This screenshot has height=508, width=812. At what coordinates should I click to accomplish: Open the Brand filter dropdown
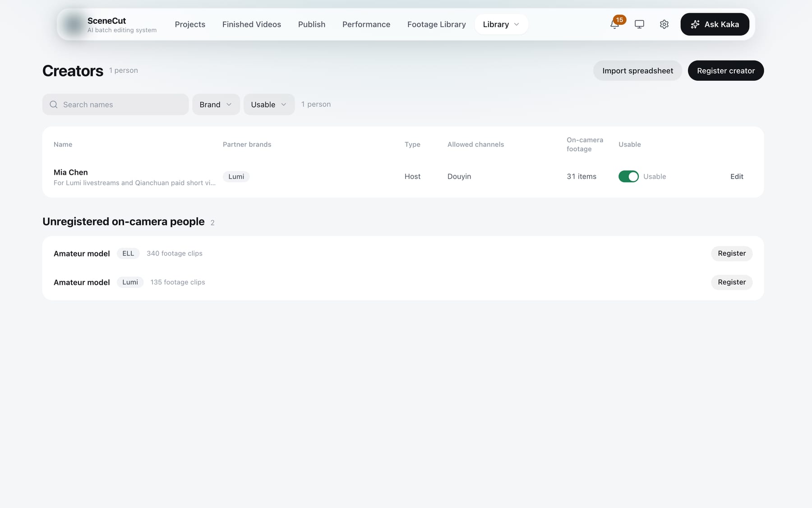(216, 104)
